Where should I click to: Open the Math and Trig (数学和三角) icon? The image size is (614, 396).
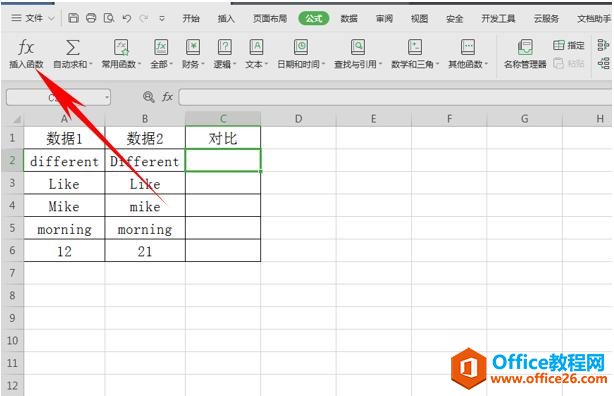[415, 47]
